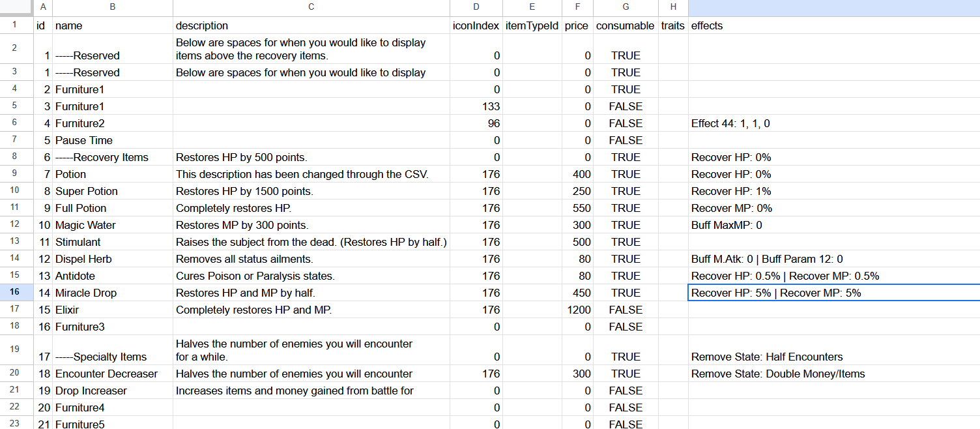Click the iconIndex cell showing 96

(476, 123)
